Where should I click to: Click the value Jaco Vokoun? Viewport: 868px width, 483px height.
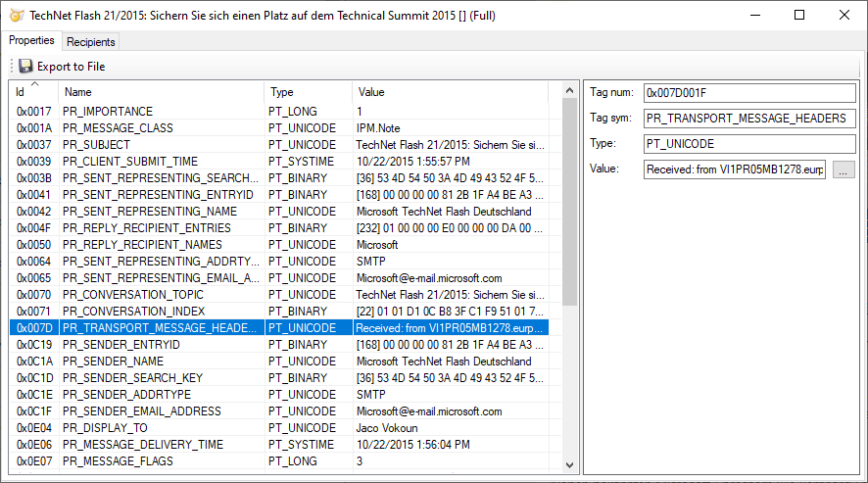click(x=387, y=427)
